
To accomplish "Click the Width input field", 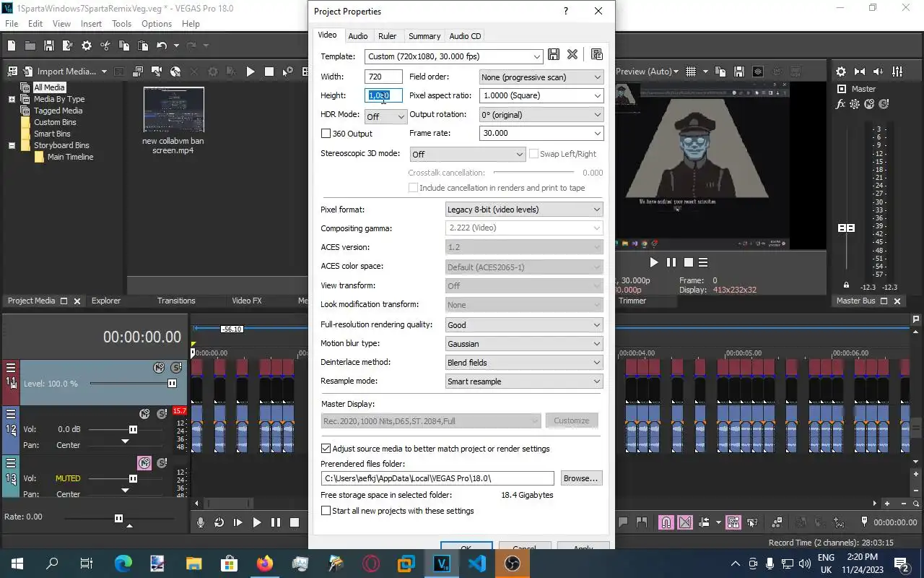I will click(383, 77).
